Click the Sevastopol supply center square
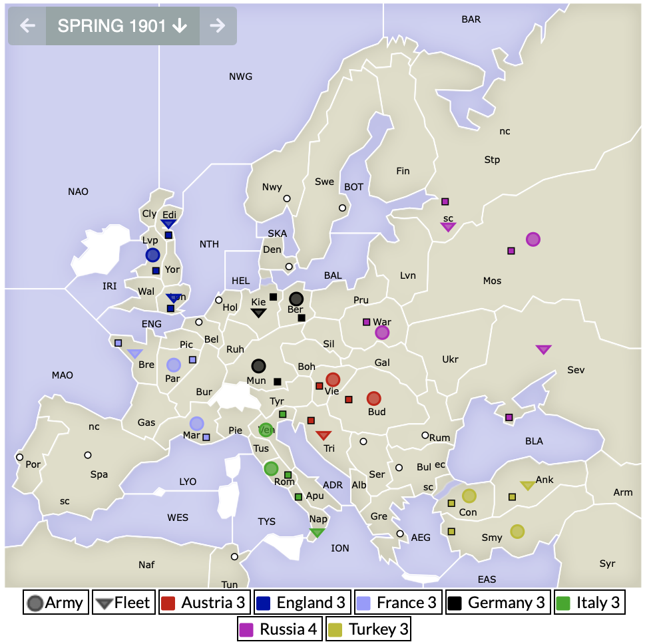 tap(509, 417)
